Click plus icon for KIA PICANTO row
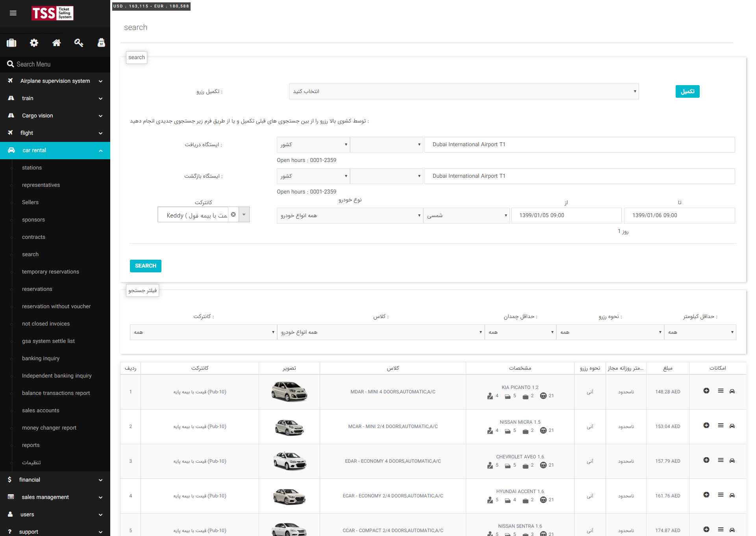The height and width of the screenshot is (536, 756). click(x=706, y=391)
